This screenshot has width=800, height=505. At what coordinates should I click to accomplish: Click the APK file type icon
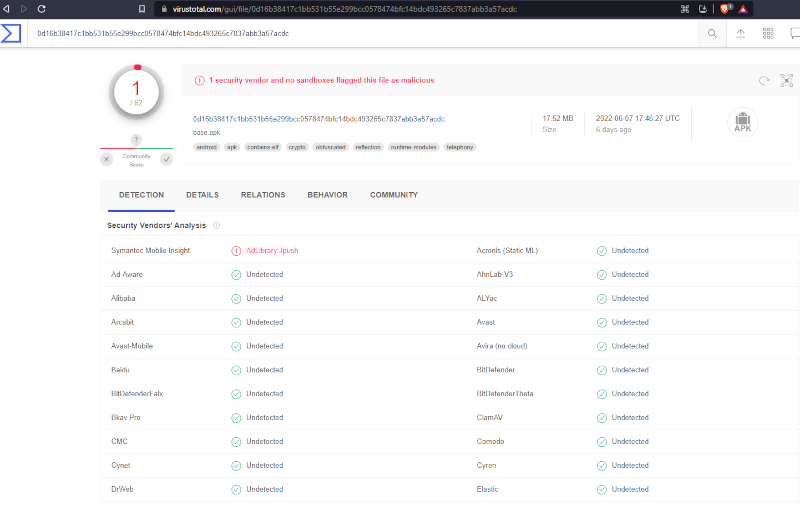[742, 123]
